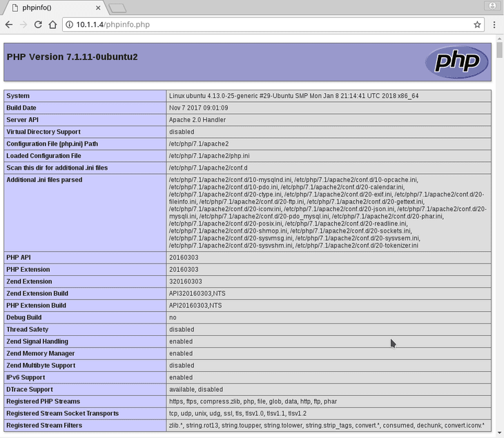504x438 pixels.
Task: Click the PHP Extension label
Action: (x=28, y=270)
